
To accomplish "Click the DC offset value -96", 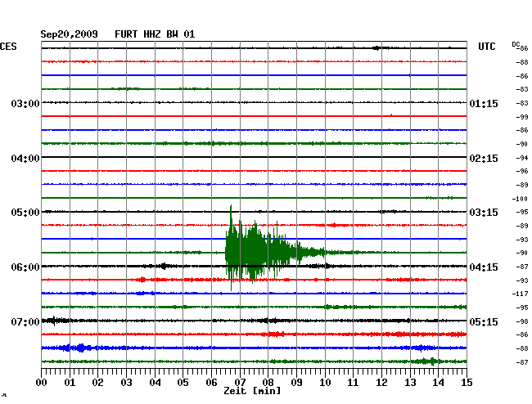I will click(x=522, y=171).
